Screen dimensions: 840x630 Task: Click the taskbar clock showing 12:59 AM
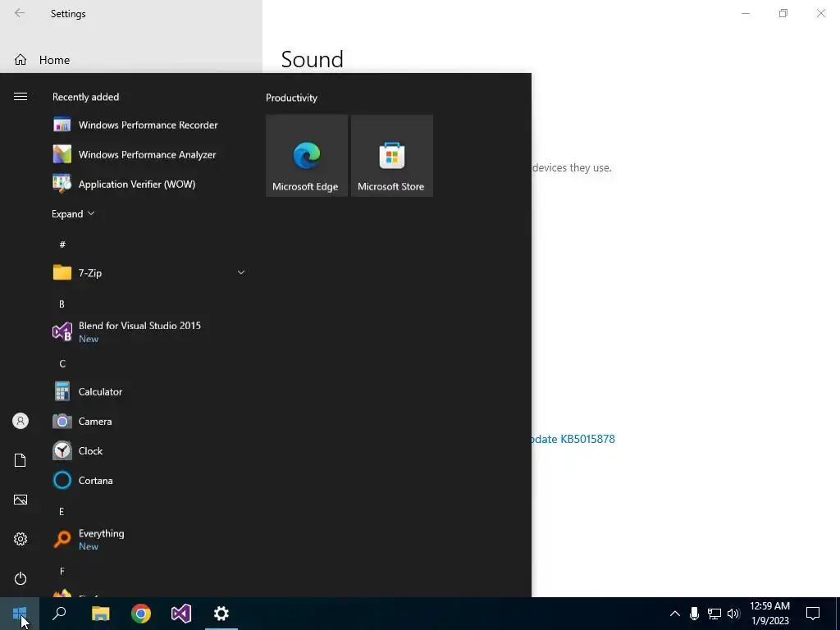(769, 614)
